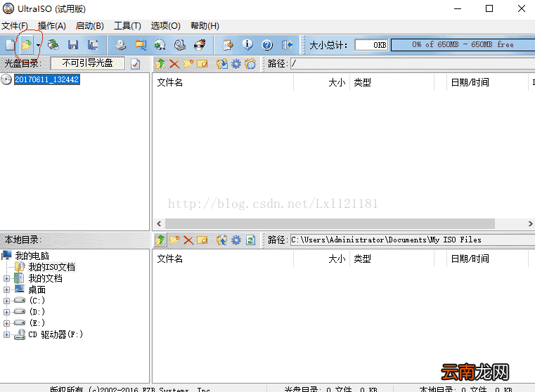Click Rename icon in disc pane toolbar
The height and width of the screenshot is (392, 535).
tap(202, 64)
